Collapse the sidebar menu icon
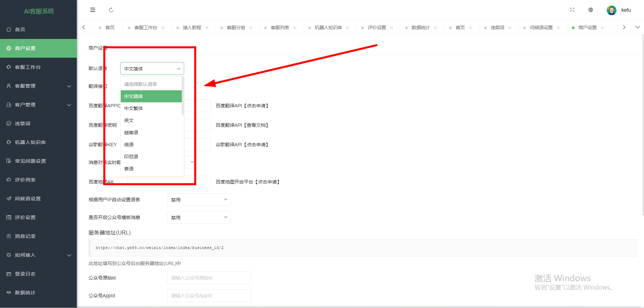 [93, 10]
